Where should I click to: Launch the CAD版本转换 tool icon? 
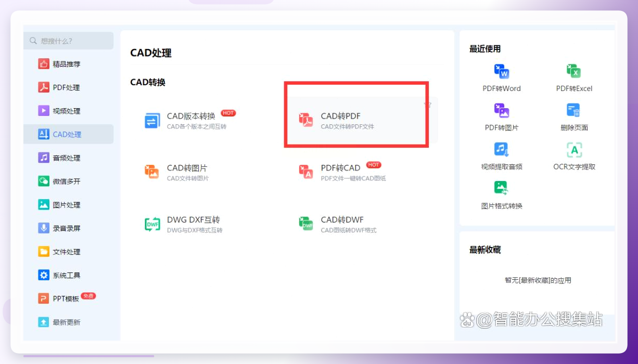152,121
